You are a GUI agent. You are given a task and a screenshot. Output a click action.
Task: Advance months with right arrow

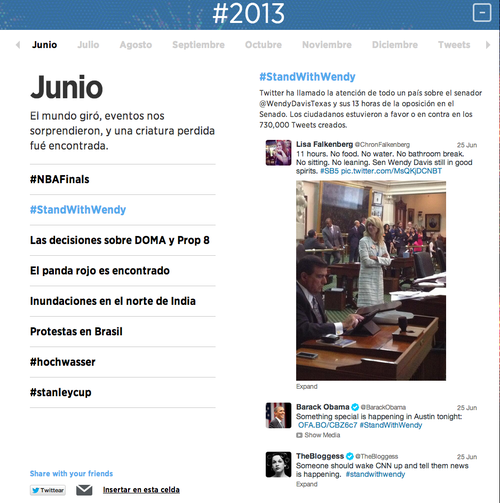click(488, 45)
